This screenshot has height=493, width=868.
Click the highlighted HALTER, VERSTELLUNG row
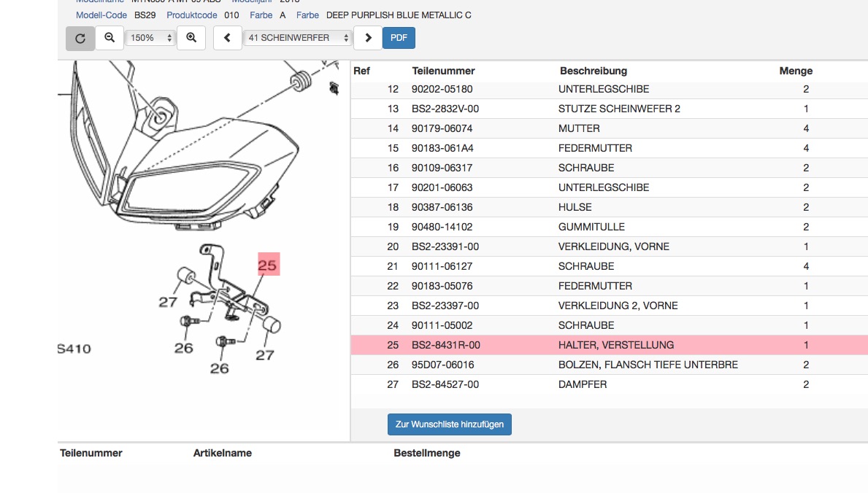615,345
